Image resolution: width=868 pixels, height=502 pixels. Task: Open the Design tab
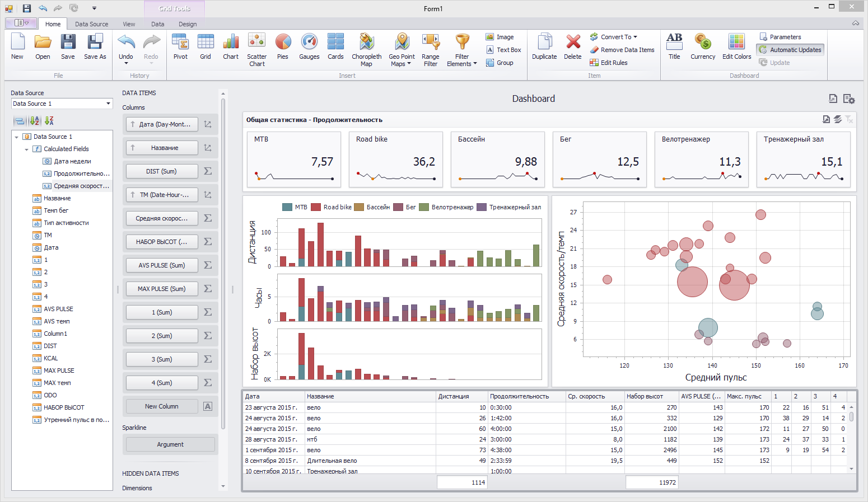[187, 24]
